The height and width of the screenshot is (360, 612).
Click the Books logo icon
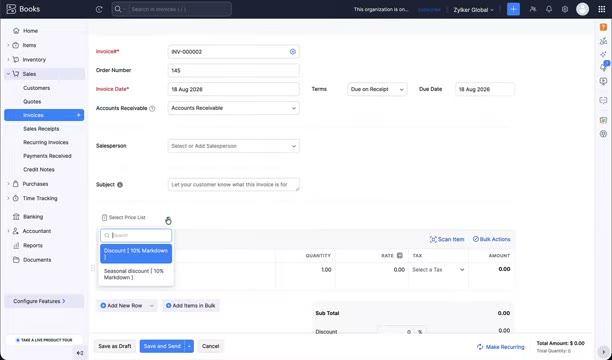tap(11, 9)
